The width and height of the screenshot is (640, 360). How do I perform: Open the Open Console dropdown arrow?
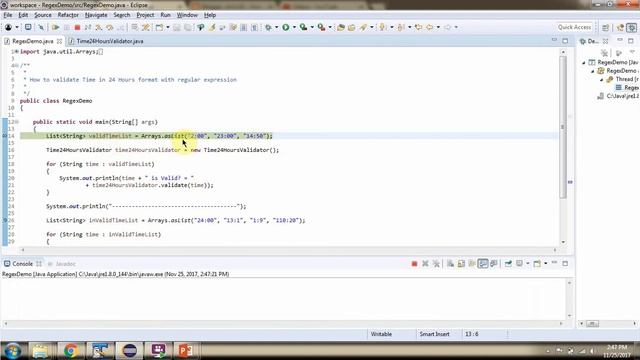pyautogui.click(x=545, y=264)
